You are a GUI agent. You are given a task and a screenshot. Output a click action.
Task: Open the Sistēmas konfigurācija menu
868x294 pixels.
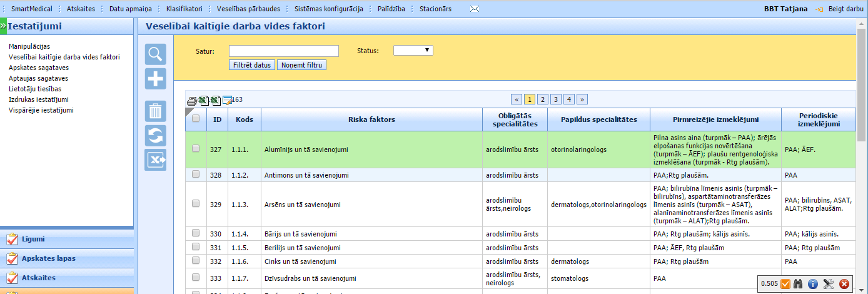pos(329,9)
